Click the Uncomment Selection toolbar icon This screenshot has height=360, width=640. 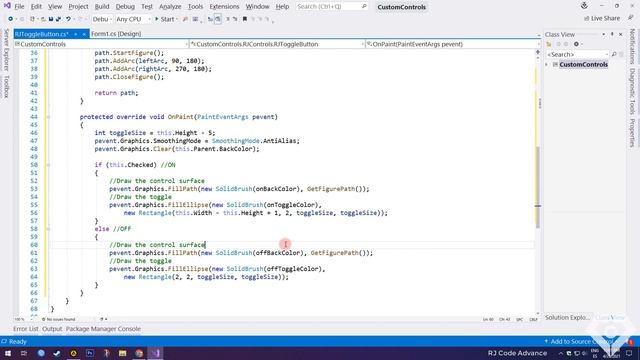click(235, 19)
